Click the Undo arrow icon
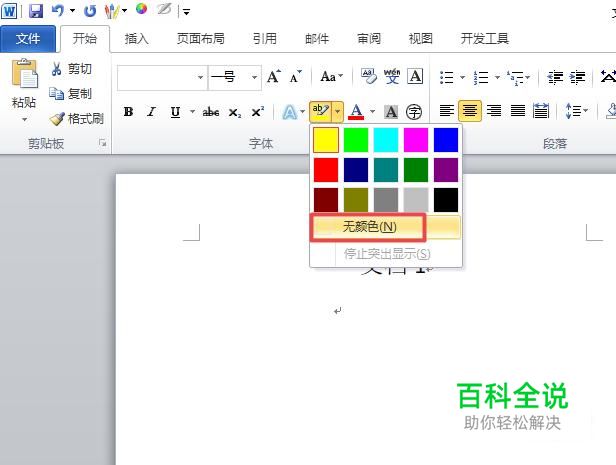The width and height of the screenshot is (616, 465). 57,11
